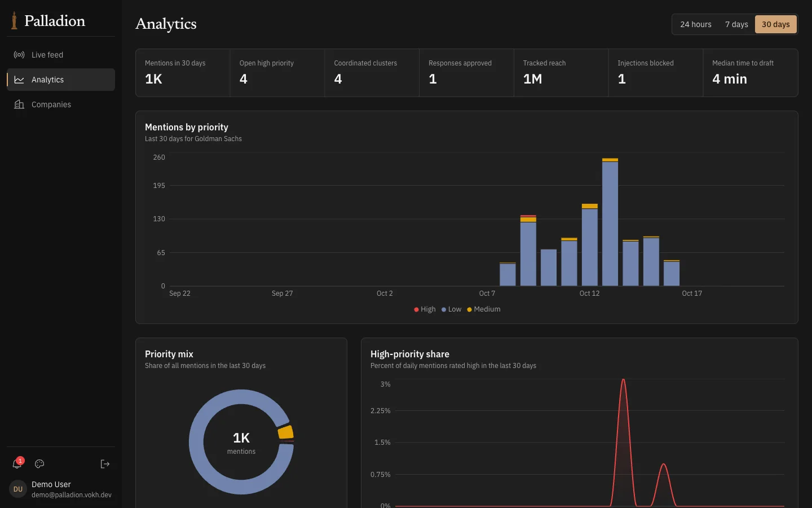
Task: Click the tallest red peak in share chart
Action: coord(623,380)
